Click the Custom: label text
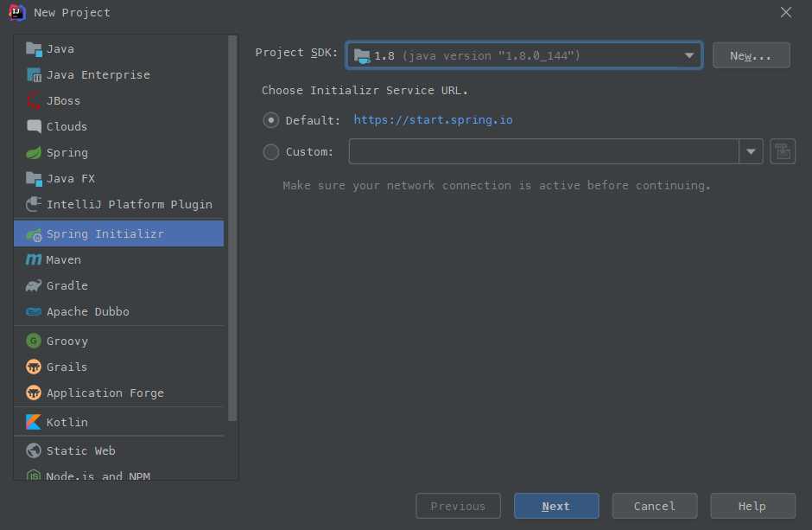Screen dimensions: 812x530 coord(309,152)
